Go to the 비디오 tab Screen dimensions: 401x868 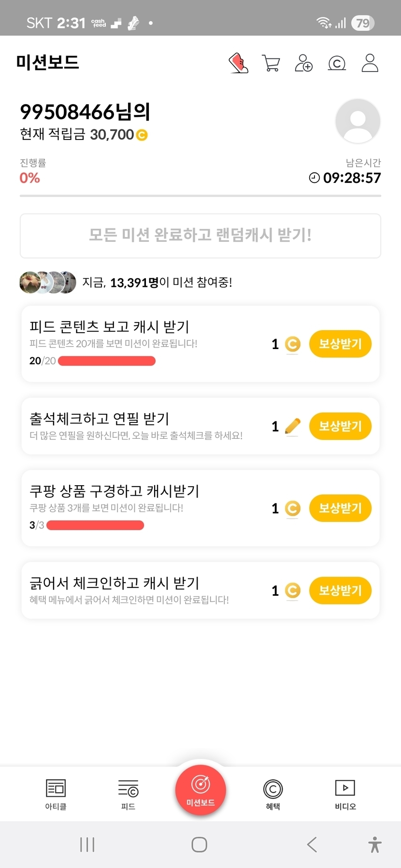click(x=345, y=794)
